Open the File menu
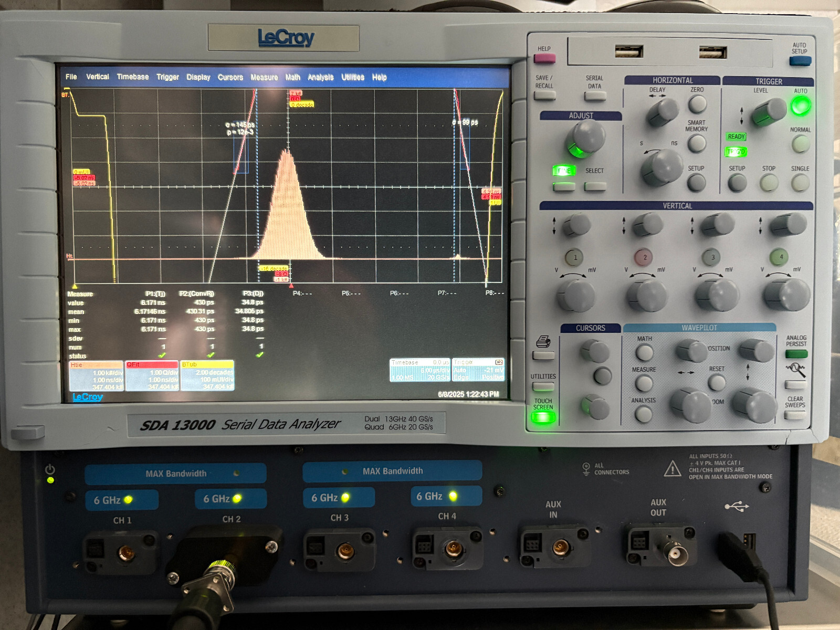This screenshot has height=630, width=840. [71, 77]
